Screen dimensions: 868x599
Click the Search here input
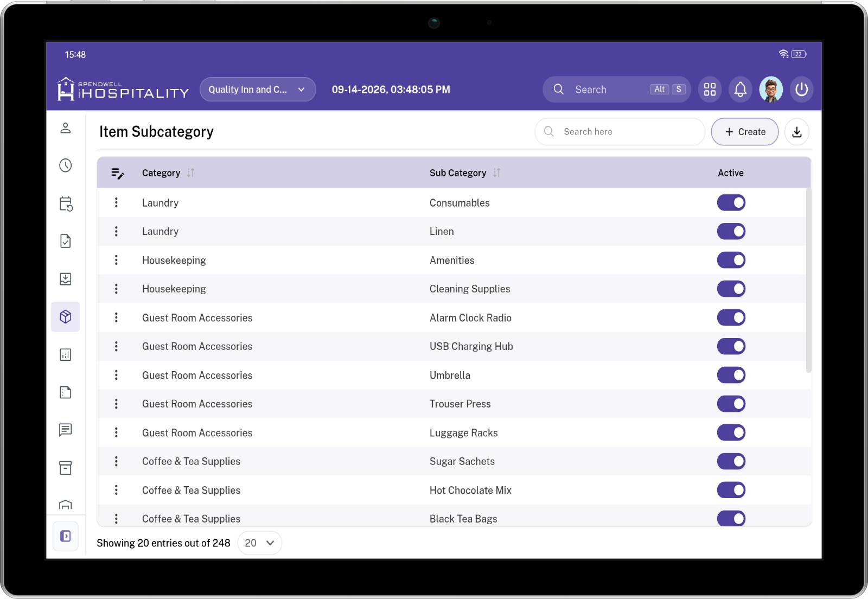[x=620, y=132]
